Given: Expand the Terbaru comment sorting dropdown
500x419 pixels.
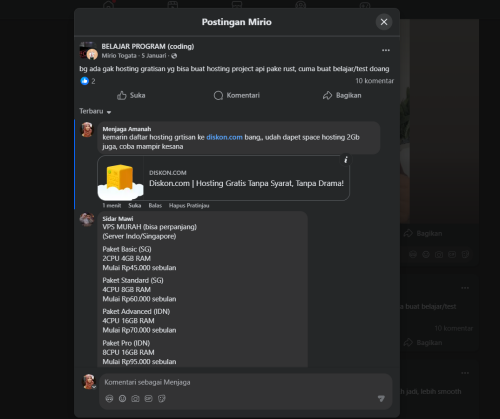Looking at the screenshot, I should (95, 111).
